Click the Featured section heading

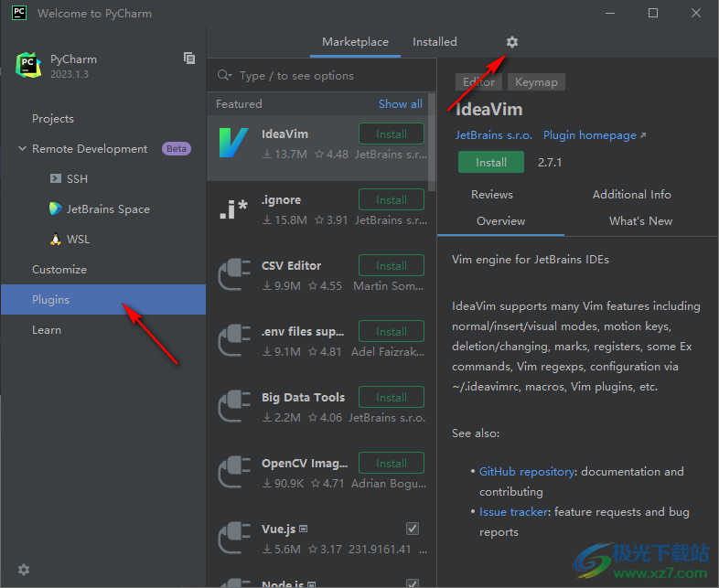coord(239,104)
